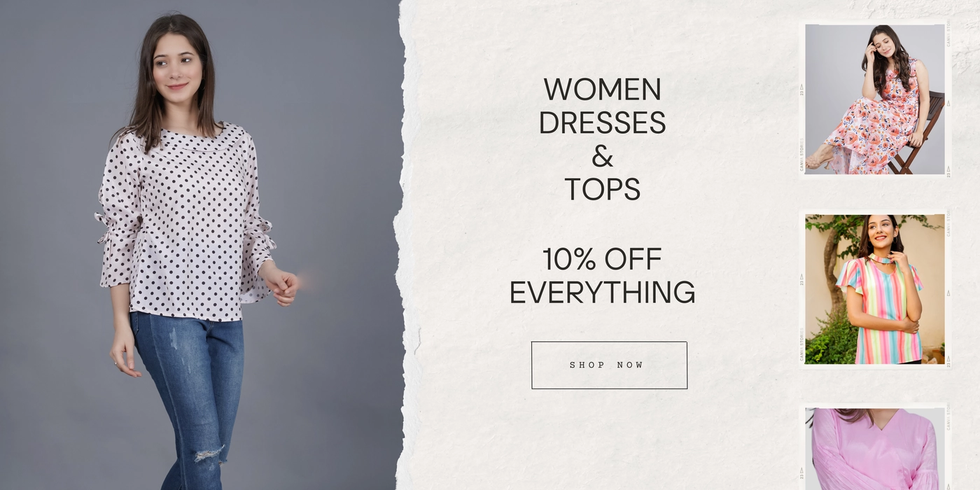Click the hero model's face

[176, 64]
